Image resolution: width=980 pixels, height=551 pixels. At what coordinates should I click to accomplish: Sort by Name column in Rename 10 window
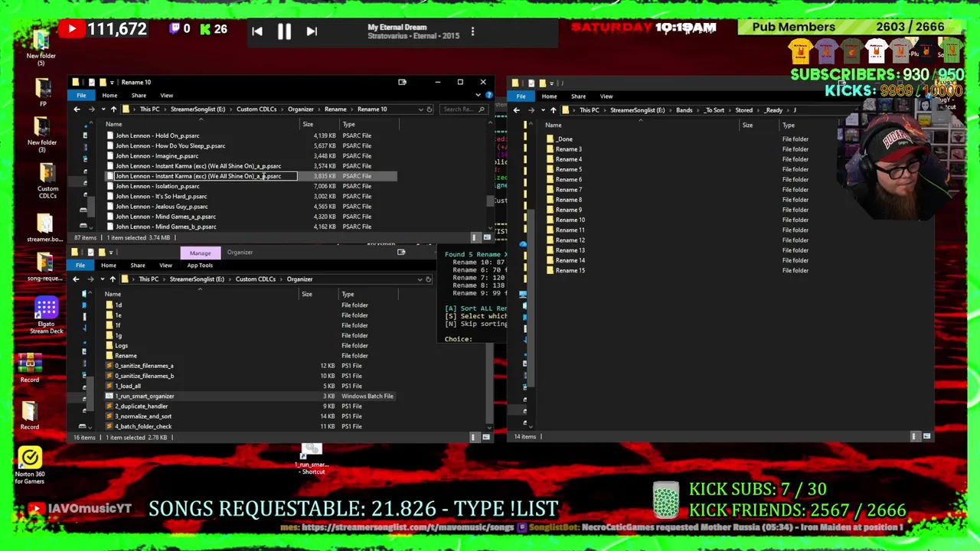[x=113, y=124]
